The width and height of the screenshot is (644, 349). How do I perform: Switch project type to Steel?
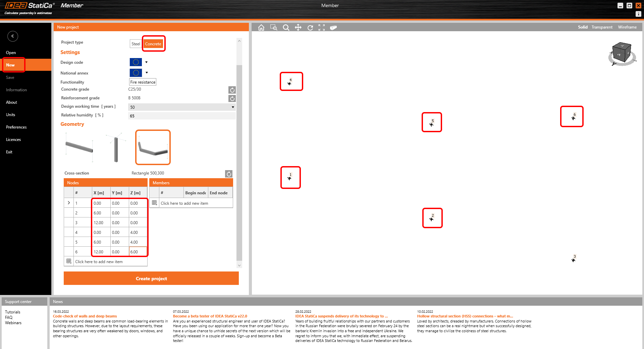tap(136, 44)
